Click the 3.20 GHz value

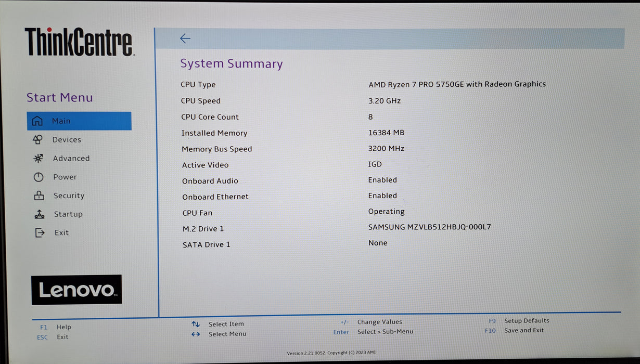pyautogui.click(x=385, y=101)
